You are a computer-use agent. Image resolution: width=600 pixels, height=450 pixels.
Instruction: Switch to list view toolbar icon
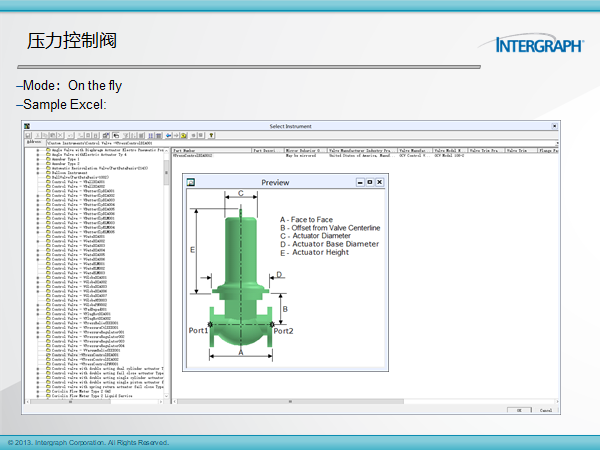click(x=151, y=135)
